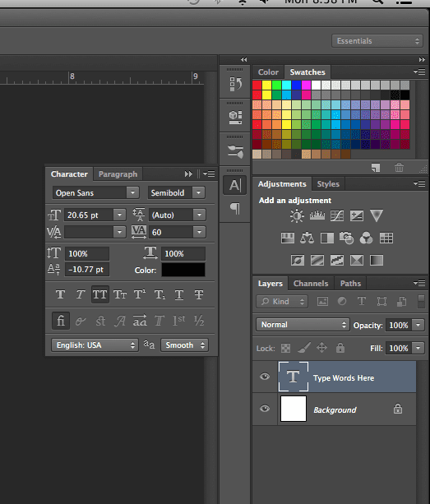430x504 pixels.
Task: Toggle All Caps text style
Action: click(x=100, y=294)
